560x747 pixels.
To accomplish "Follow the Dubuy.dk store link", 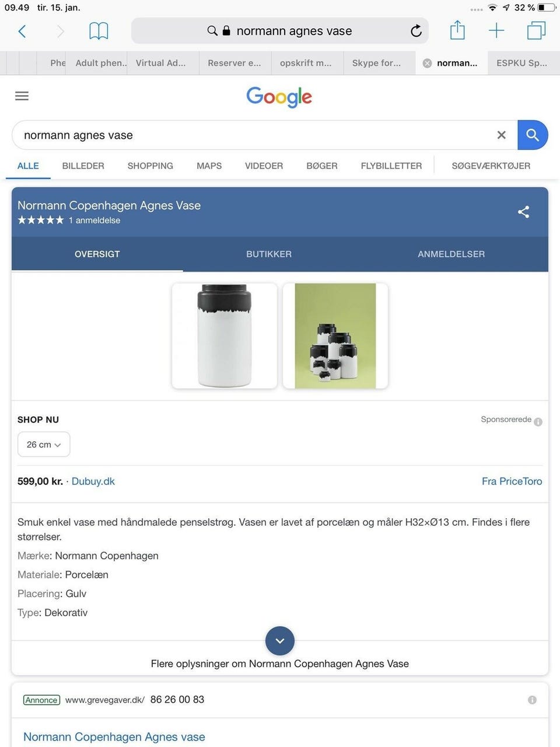I will [93, 481].
